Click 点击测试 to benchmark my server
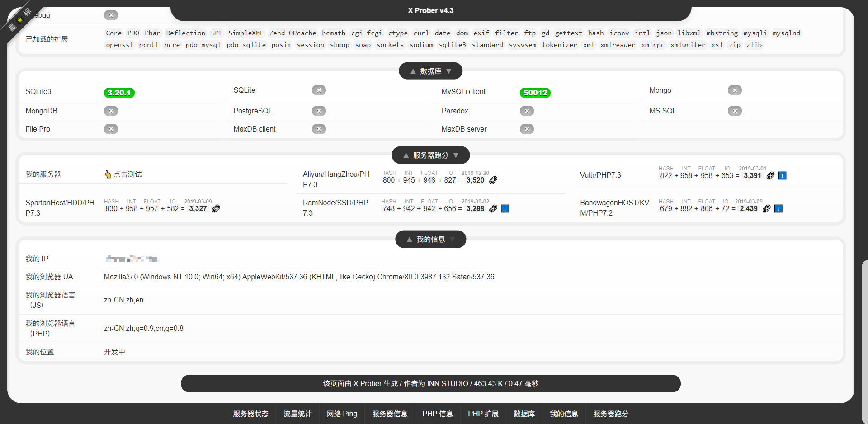This screenshot has height=424, width=868. [123, 174]
